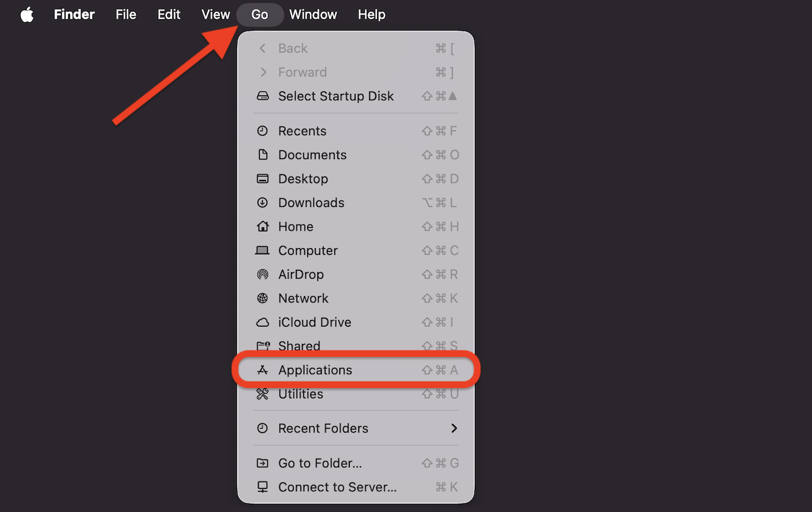Click the Downloads arrow icon

pos(263,203)
